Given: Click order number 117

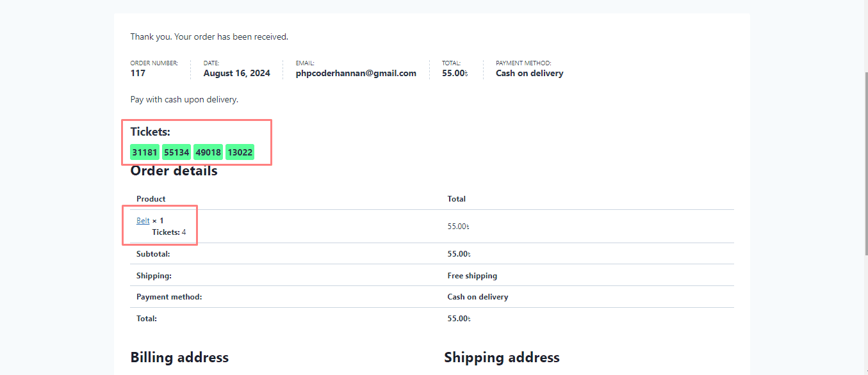Looking at the screenshot, I should coord(138,74).
